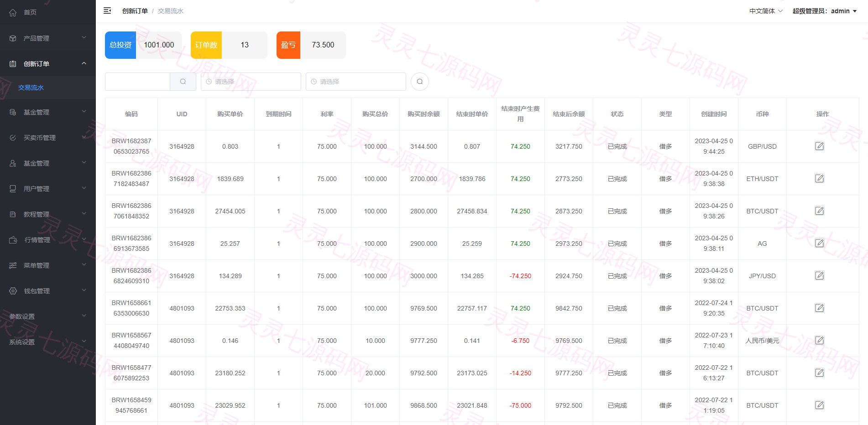Edit the JPY/USD order row
868x425 pixels.
pos(820,275)
